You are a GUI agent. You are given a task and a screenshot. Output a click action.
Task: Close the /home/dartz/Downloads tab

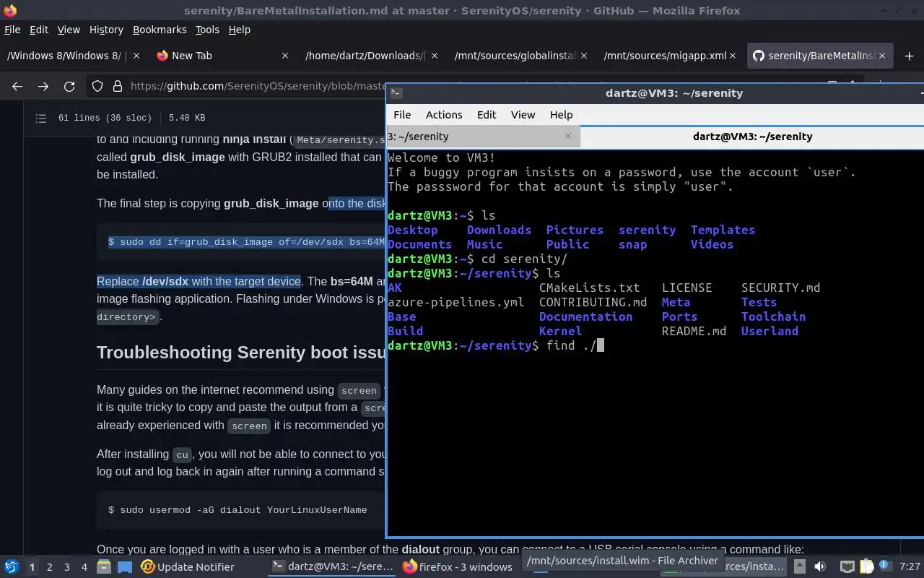[435, 56]
